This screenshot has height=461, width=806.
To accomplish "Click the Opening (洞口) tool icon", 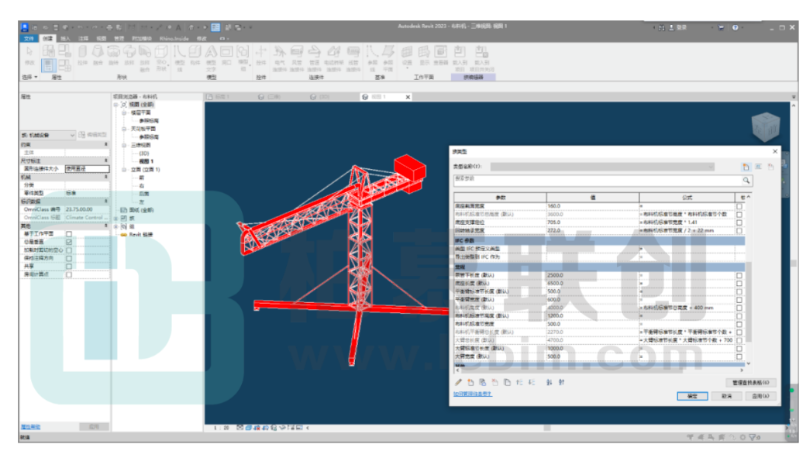I will (226, 52).
